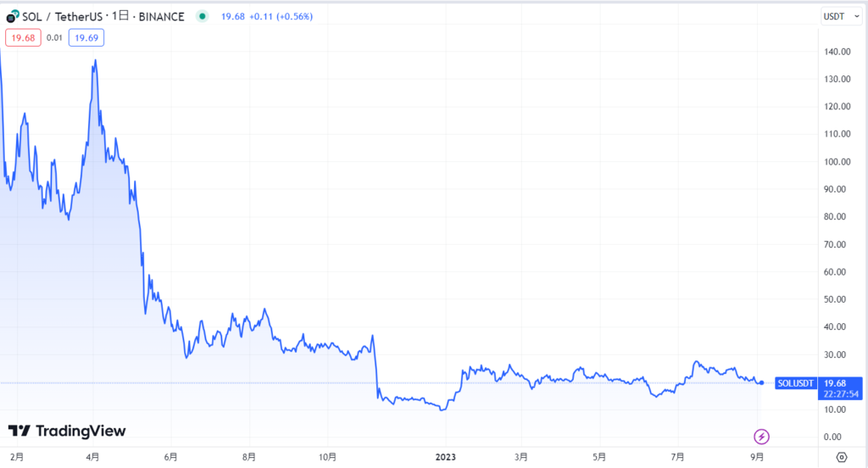Click the 19.68 current price axis tag
The height and width of the screenshot is (468, 868).
click(840, 382)
